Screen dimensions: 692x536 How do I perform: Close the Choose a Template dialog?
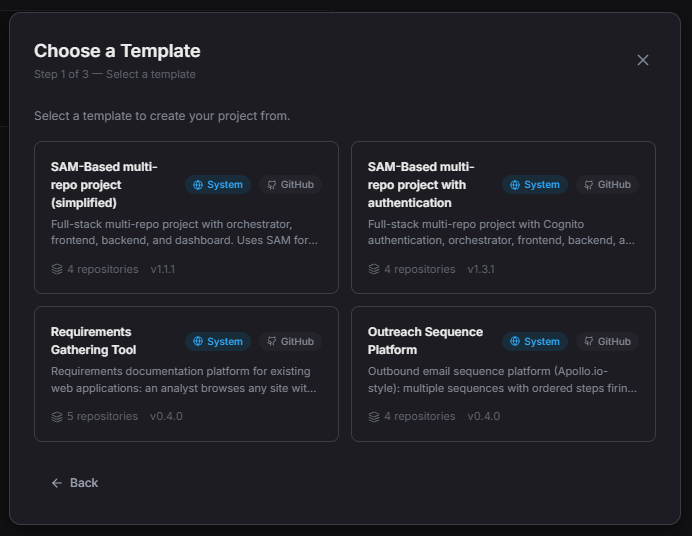pyautogui.click(x=643, y=60)
